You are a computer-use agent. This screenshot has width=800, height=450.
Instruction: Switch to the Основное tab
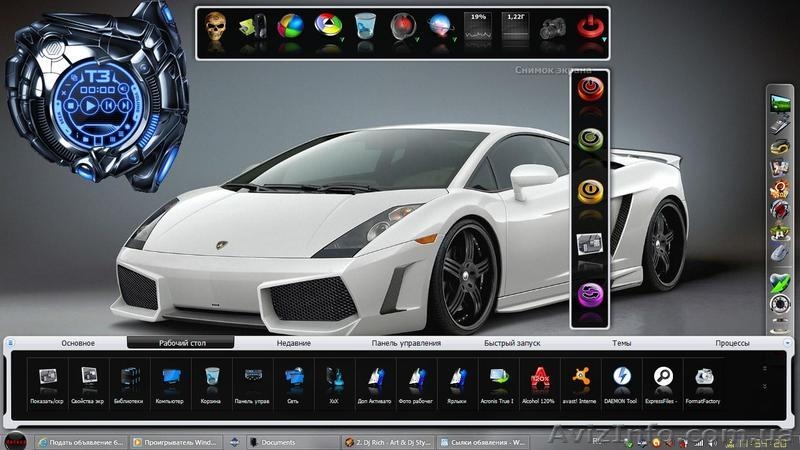pyautogui.click(x=78, y=343)
